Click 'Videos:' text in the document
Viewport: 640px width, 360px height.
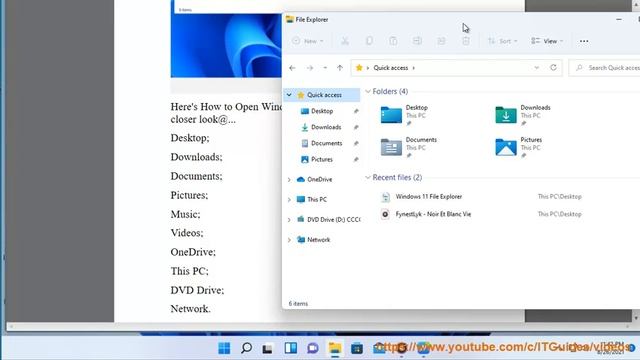(x=187, y=233)
